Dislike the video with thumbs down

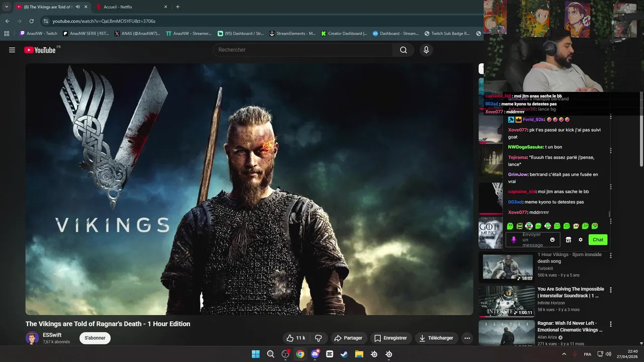pos(318,338)
